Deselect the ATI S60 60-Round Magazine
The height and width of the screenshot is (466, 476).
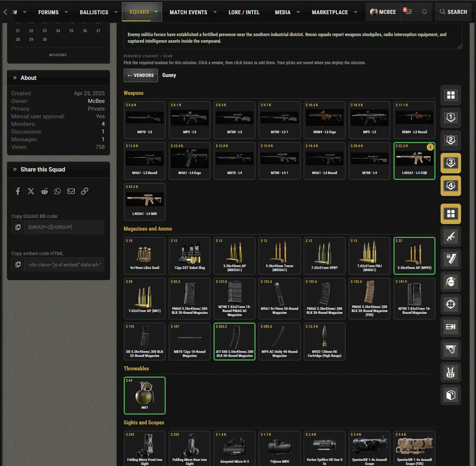click(x=234, y=342)
